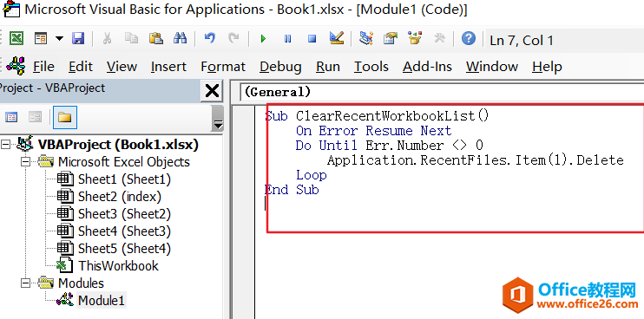This screenshot has height=319, width=644.
Task: Open the Window menu
Action: tap(492, 67)
